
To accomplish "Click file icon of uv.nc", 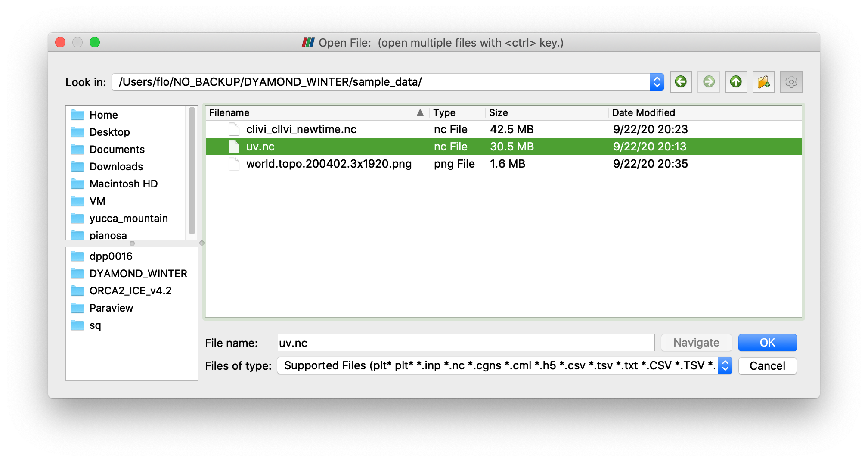I will [234, 147].
